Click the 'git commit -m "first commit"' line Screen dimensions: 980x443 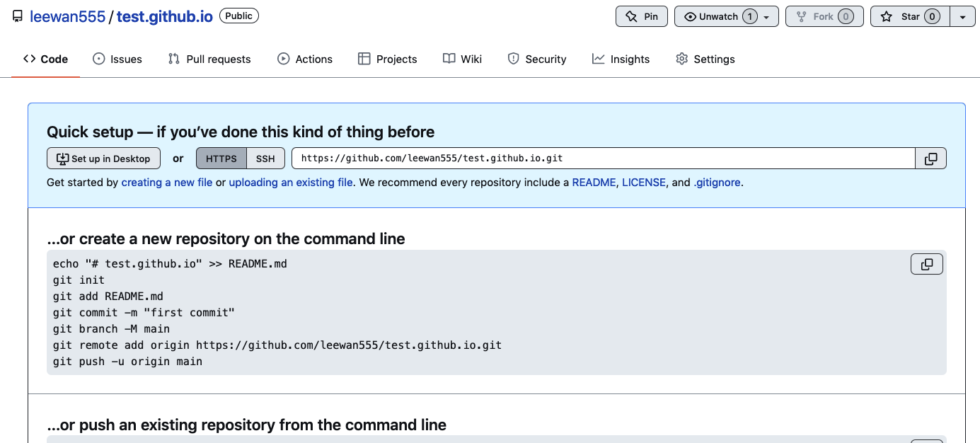pyautogui.click(x=144, y=313)
